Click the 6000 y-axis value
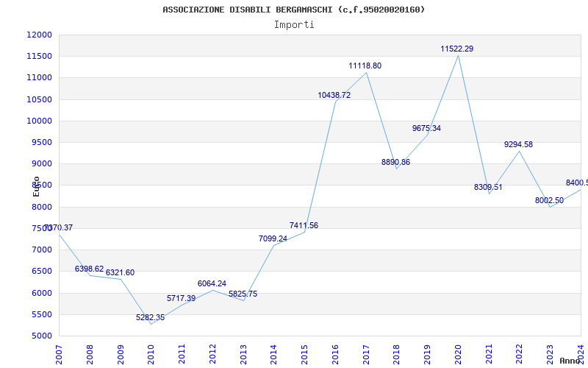The width and height of the screenshot is (588, 368). tap(41, 293)
